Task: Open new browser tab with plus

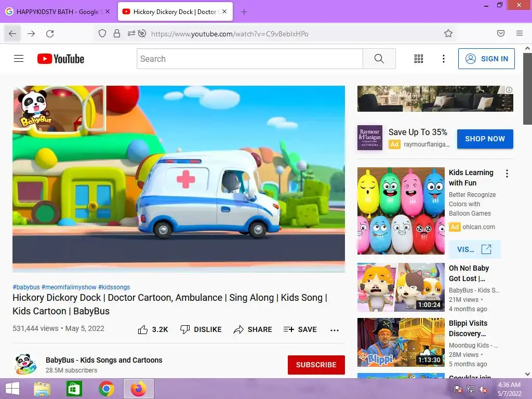Action: 244,12
